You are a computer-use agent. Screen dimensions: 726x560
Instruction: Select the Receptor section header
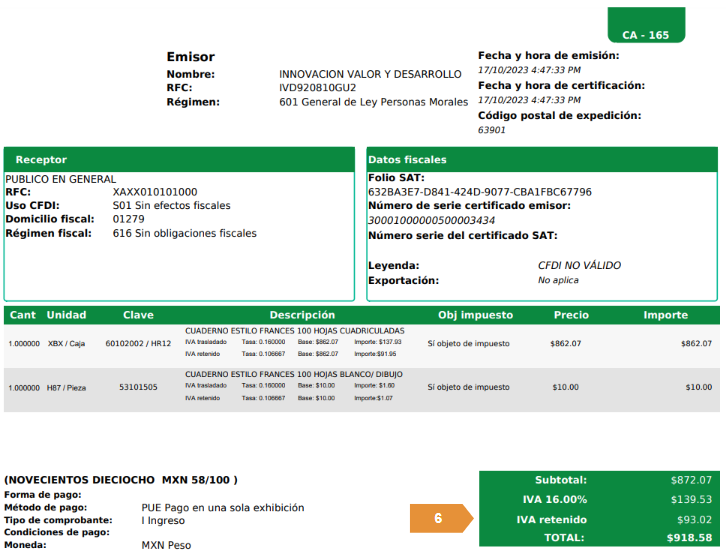pyautogui.click(x=41, y=160)
